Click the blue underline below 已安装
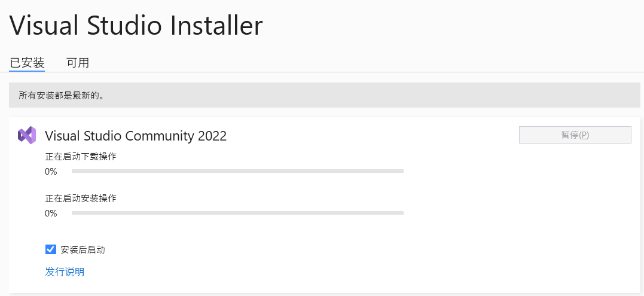Screen dimensions: 644x296 point(27,71)
